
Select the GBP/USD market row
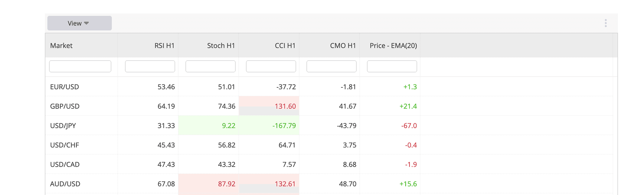point(65,106)
